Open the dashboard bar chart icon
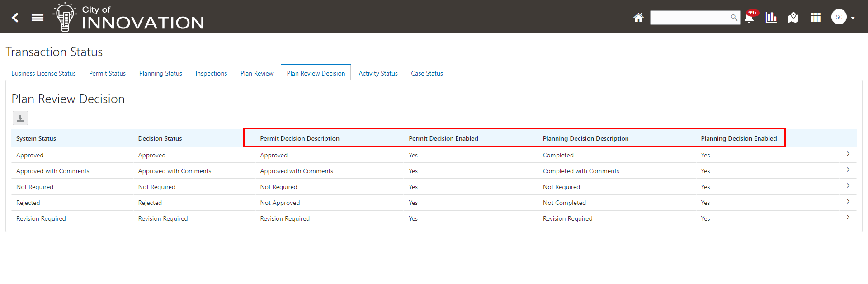 [771, 18]
